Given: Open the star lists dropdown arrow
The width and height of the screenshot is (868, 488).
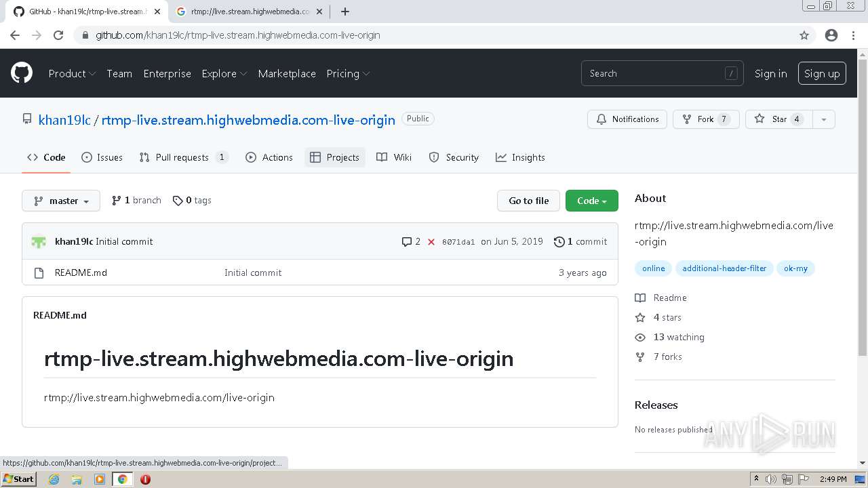Looking at the screenshot, I should (x=824, y=119).
